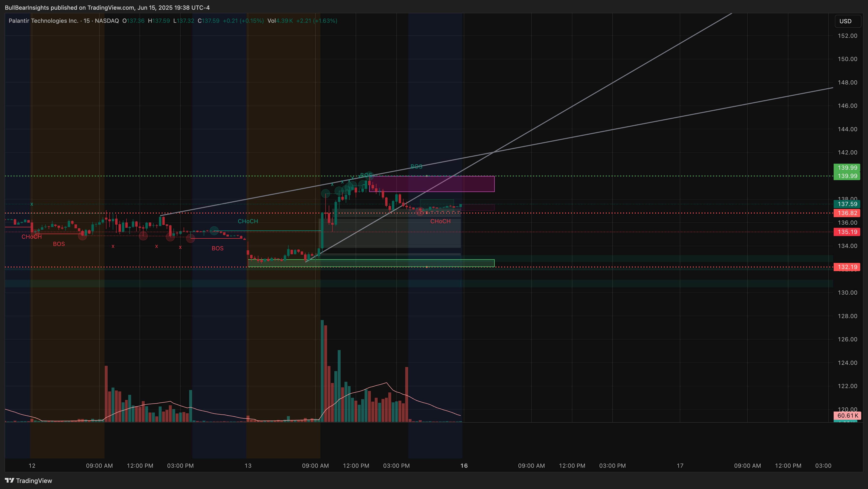Click the red BOS label below green CHoCH
This screenshot has width=868, height=489.
pyautogui.click(x=217, y=249)
